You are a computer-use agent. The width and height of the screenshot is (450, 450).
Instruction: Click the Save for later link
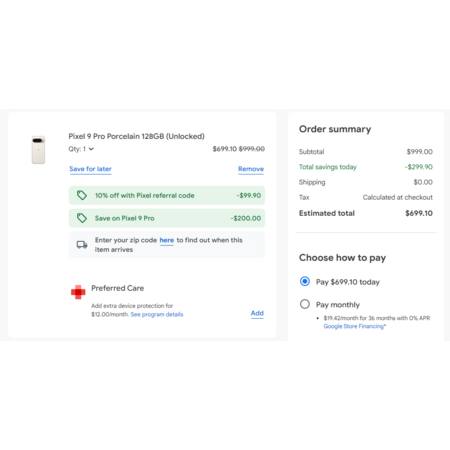pyautogui.click(x=90, y=169)
